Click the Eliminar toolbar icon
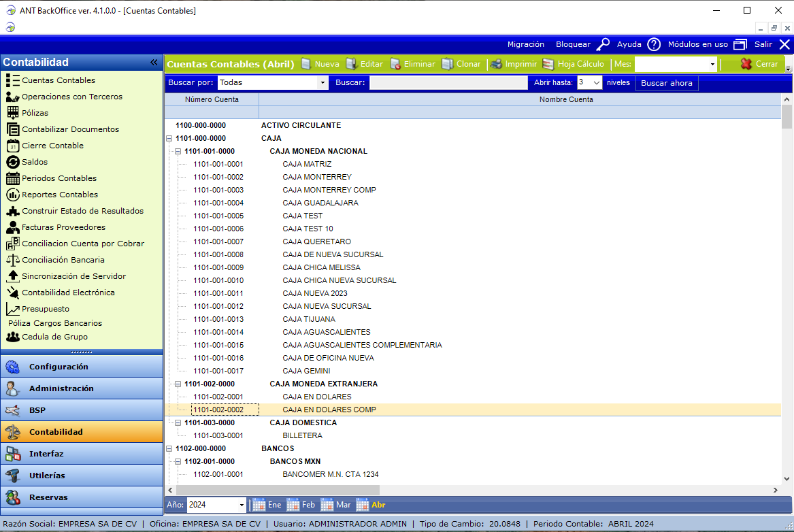The width and height of the screenshot is (794, 532). point(395,64)
